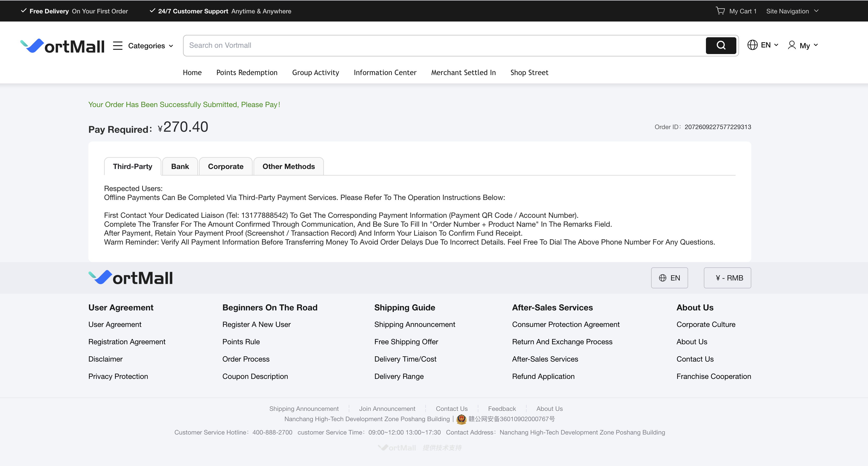Open the ¥ - RMB currency selector
868x466 pixels.
click(727, 278)
